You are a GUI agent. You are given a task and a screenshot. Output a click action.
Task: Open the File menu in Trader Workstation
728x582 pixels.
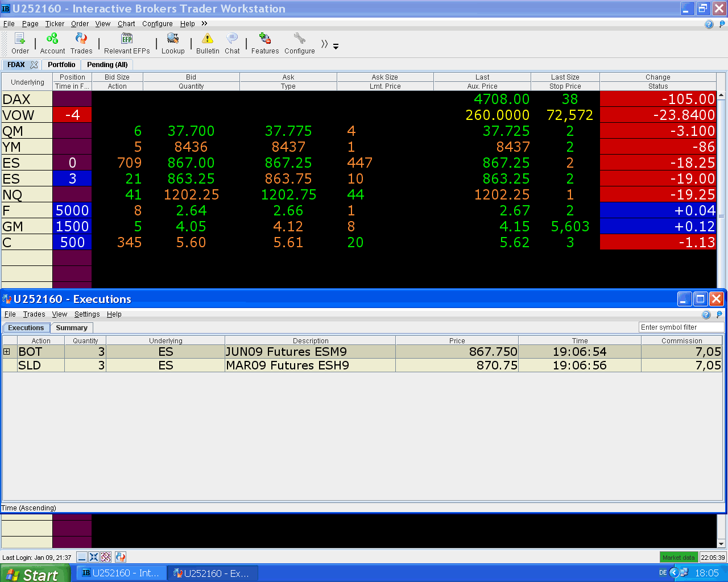(9, 24)
